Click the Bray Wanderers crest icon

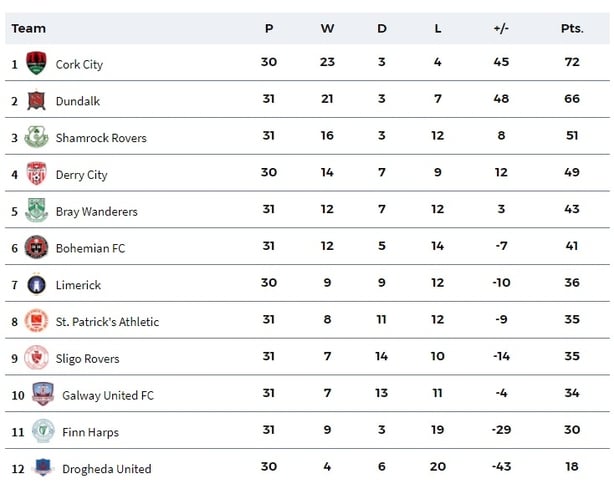pos(36,210)
